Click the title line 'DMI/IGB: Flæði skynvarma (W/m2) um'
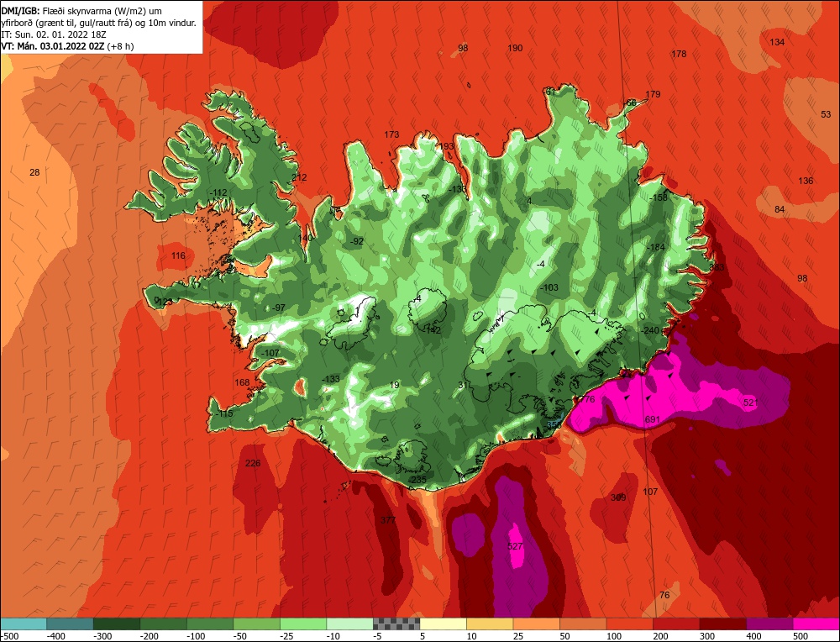Viewport: 840px width, 642px height. (x=81, y=11)
